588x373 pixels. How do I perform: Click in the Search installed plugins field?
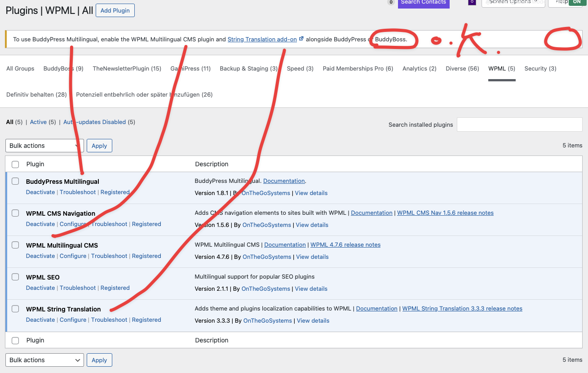(520, 124)
